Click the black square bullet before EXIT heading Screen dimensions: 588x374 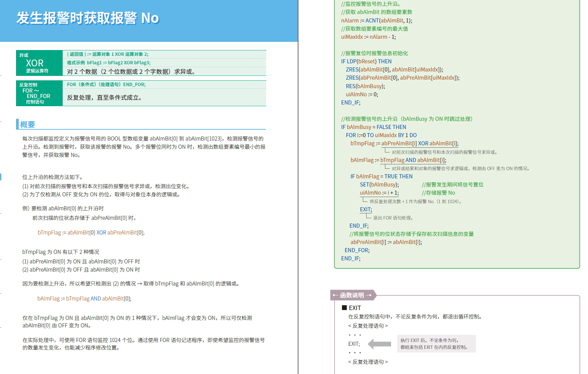344,308
